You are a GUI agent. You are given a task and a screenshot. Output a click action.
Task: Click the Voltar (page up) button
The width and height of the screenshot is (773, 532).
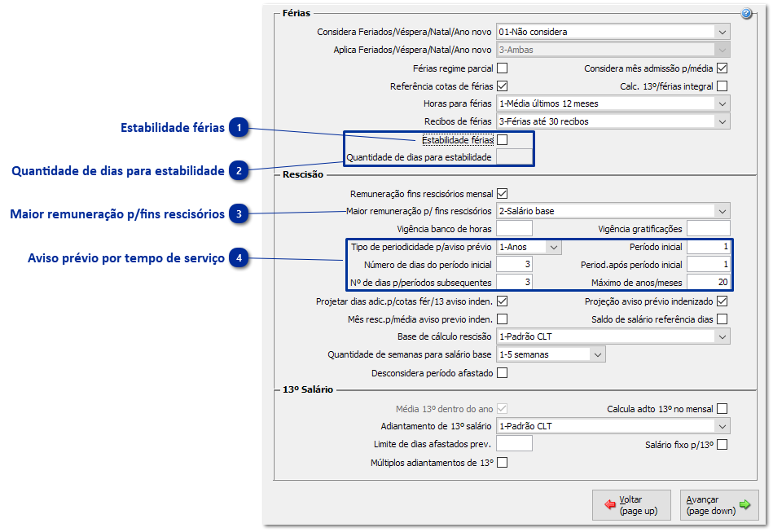coord(631,505)
